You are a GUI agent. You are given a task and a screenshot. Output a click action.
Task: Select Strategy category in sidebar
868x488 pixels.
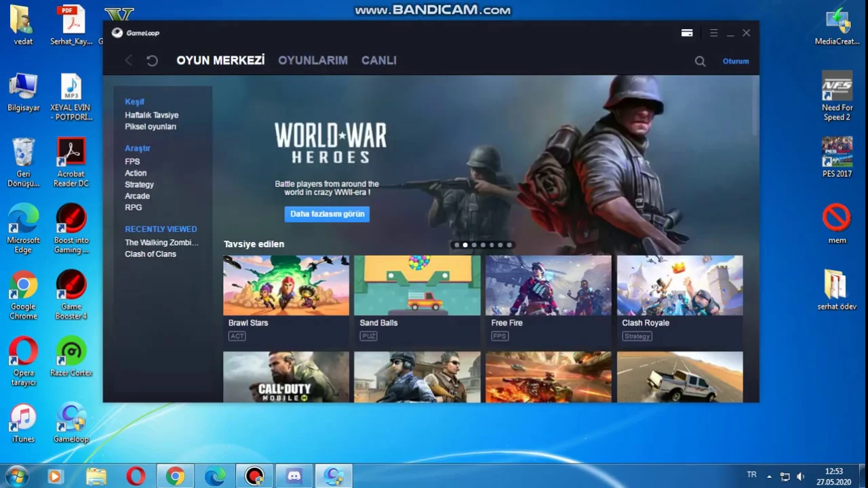[139, 185]
